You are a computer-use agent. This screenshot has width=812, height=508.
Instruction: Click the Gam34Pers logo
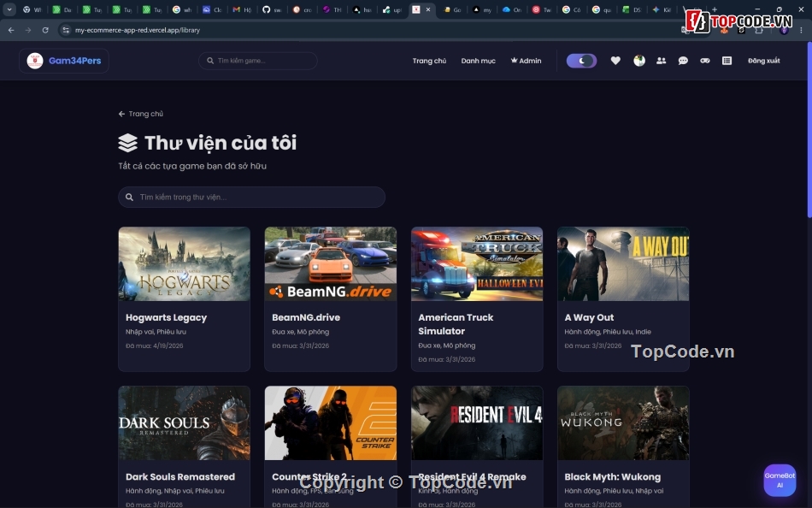point(64,61)
